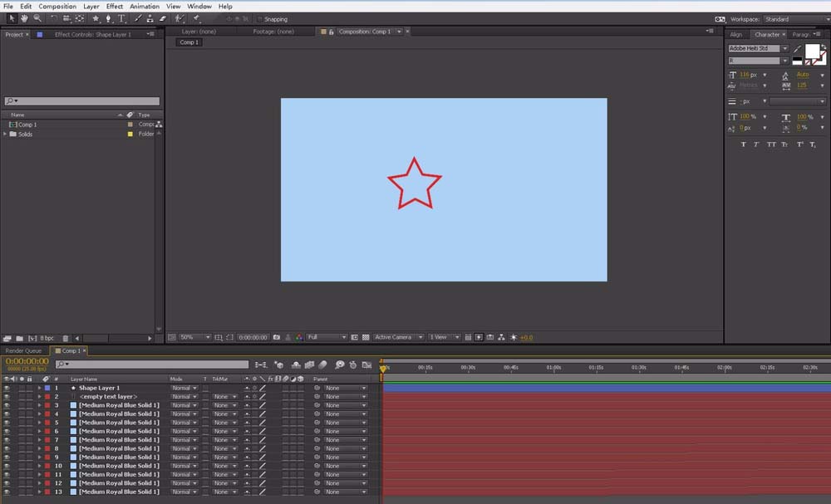Click the brainstorm icon in timeline
Viewport: 831px width, 504px height.
pos(340,365)
